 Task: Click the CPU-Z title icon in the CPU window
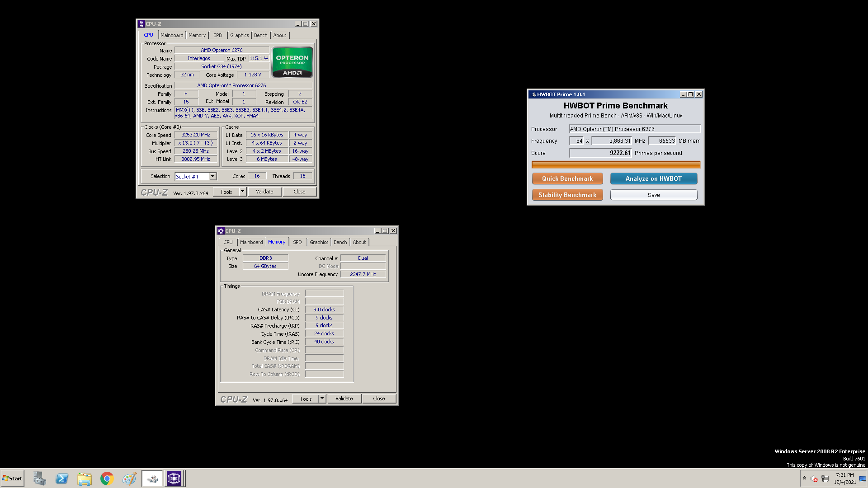[x=142, y=24]
